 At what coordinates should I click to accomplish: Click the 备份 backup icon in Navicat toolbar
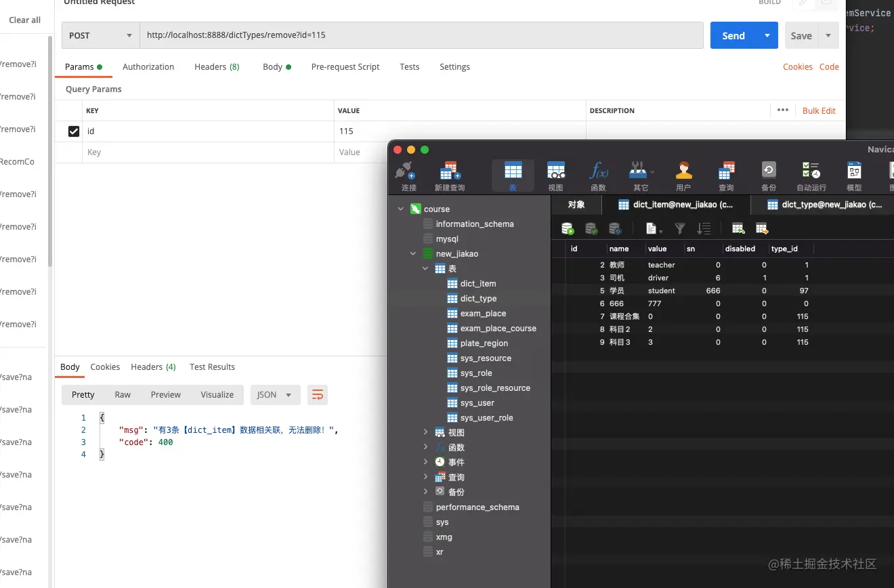click(769, 176)
